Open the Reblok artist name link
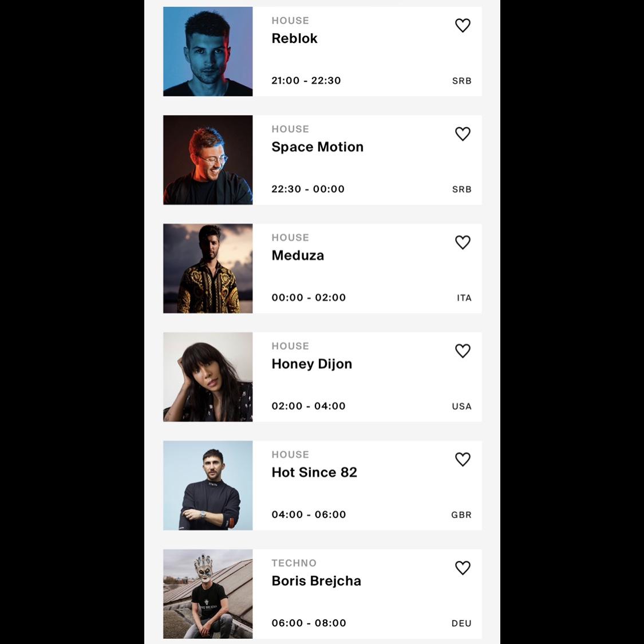Screen dimensions: 644x644 coord(294,38)
